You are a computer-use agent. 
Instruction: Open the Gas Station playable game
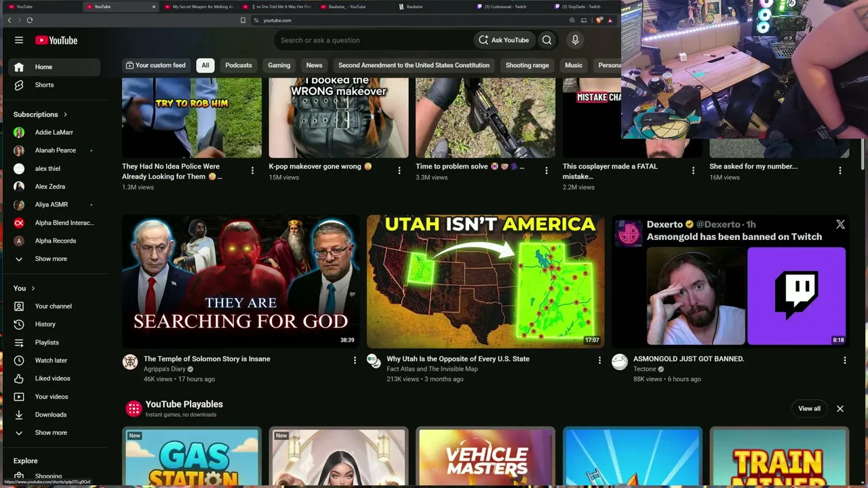click(192, 457)
